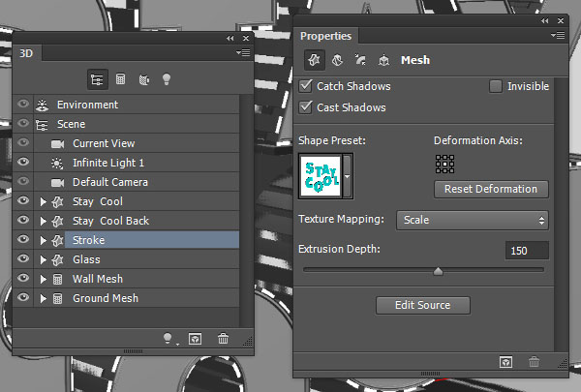Viewport: 581px width, 392px height.
Task: Filter 3D panel by materials
Action: coord(143,79)
